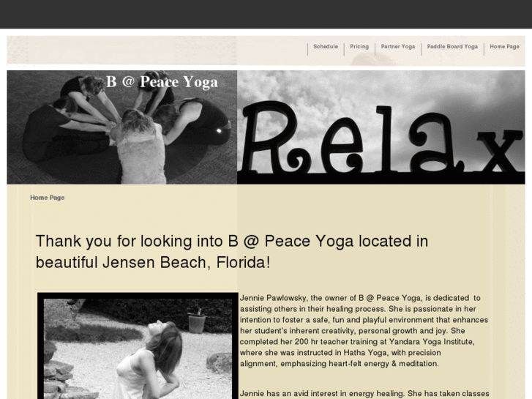Open the Schedule page from navigation
532x399 pixels.
point(326,47)
